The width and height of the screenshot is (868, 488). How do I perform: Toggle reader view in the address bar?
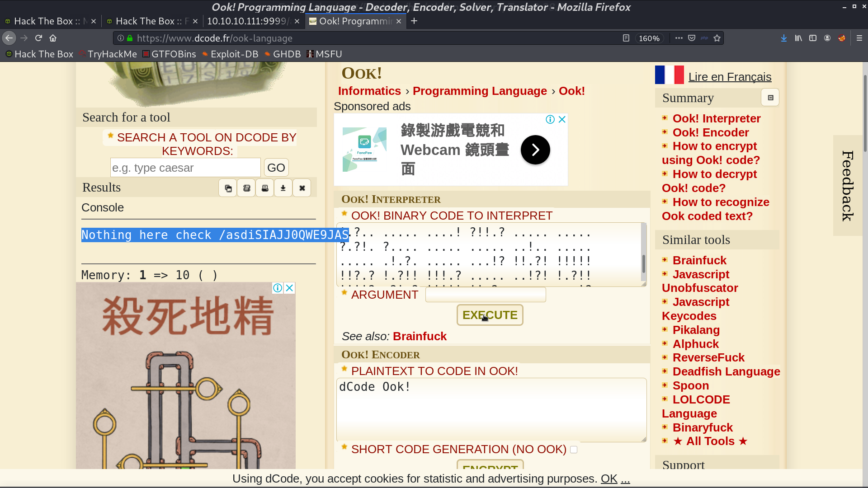point(626,38)
